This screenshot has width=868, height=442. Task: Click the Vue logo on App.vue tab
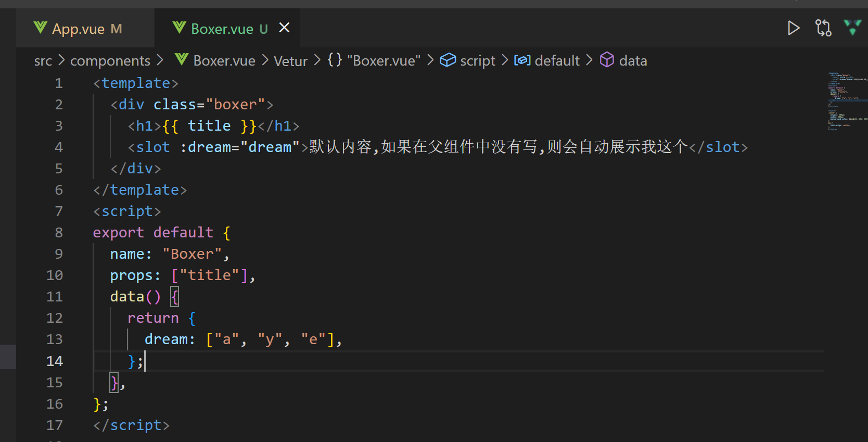pos(40,28)
